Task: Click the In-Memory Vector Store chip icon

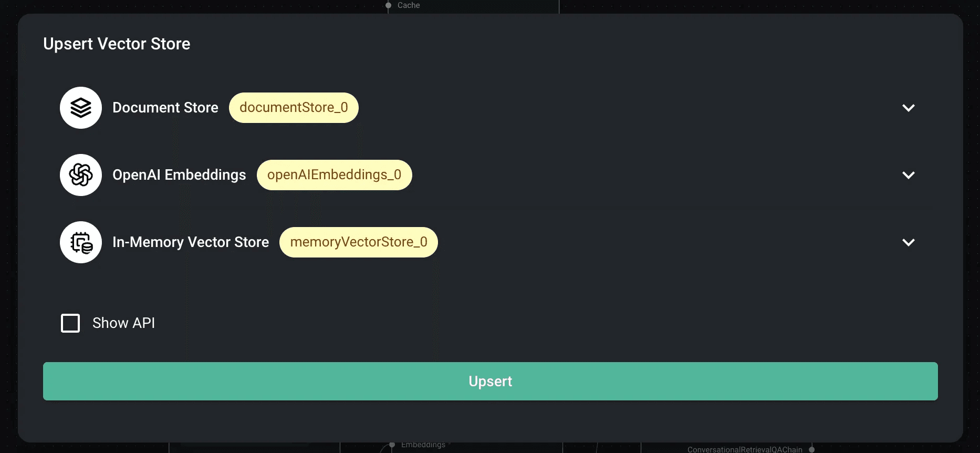Action: [81, 242]
